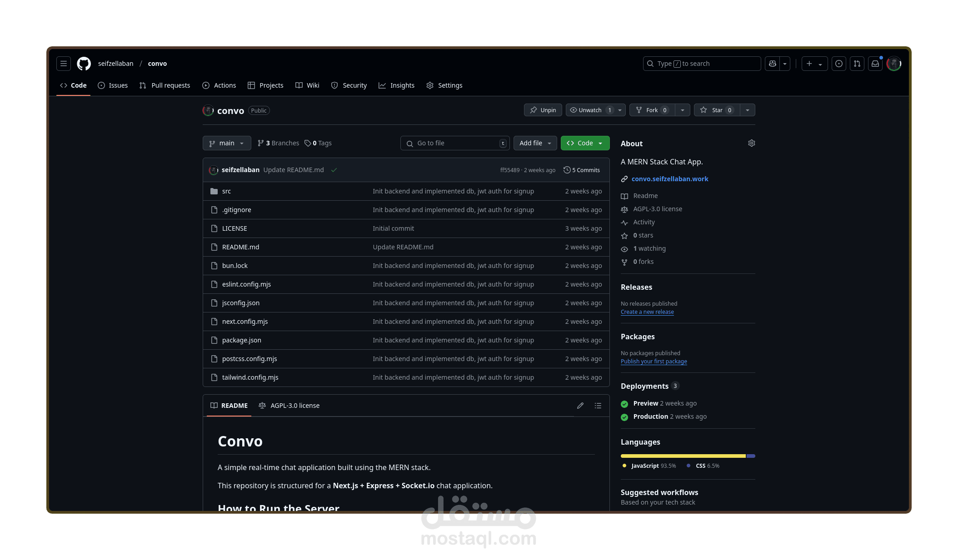958x560 pixels.
Task: Open the Wiki tab
Action: [307, 85]
